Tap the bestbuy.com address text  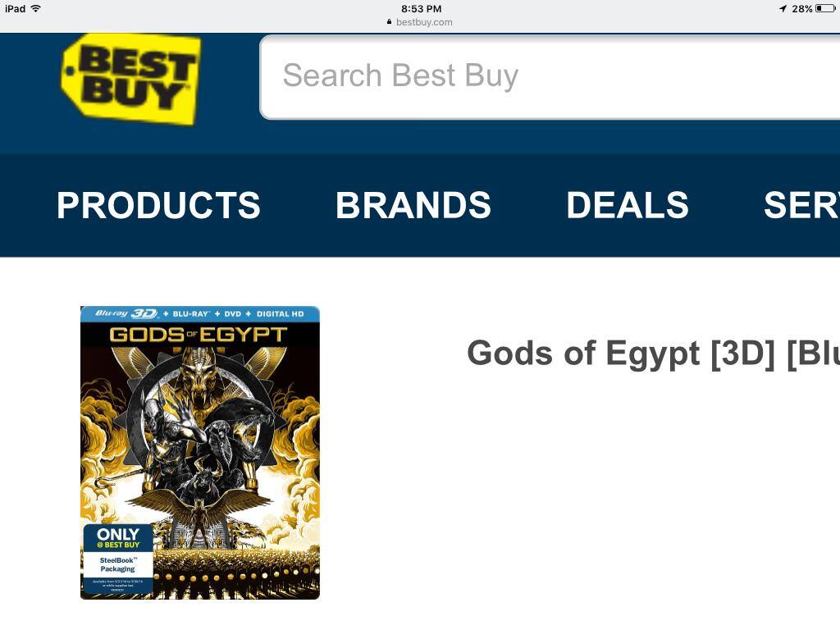click(x=424, y=22)
